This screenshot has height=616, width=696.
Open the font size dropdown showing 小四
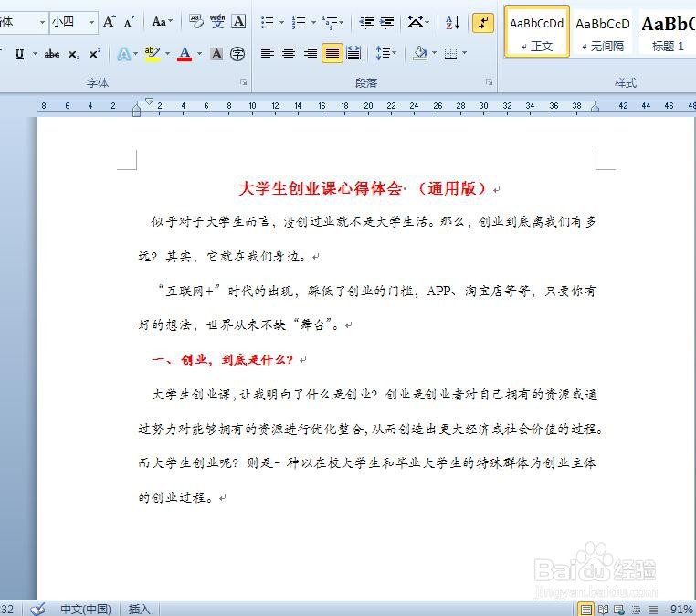91,22
